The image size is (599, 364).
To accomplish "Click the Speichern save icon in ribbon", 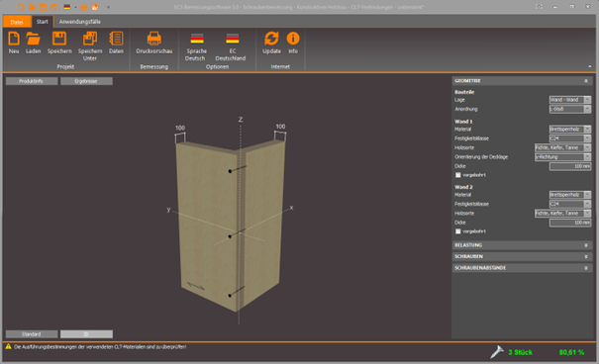I will pos(59,39).
